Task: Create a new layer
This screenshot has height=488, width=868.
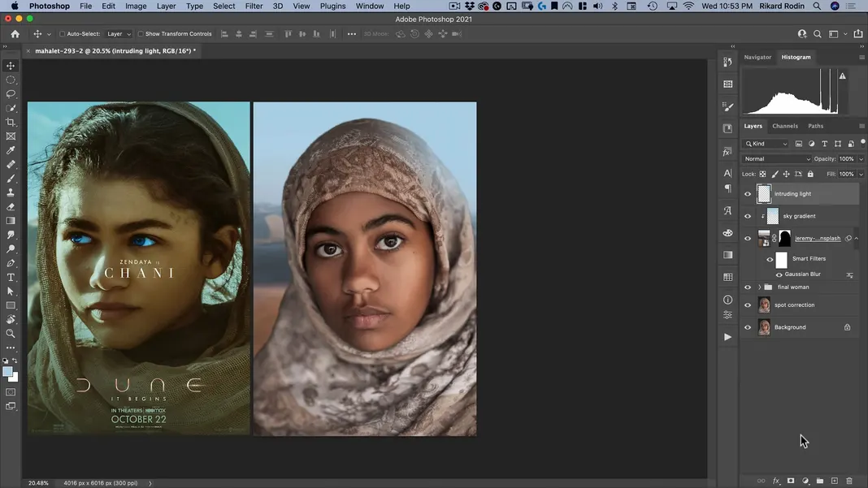Action: [834, 481]
